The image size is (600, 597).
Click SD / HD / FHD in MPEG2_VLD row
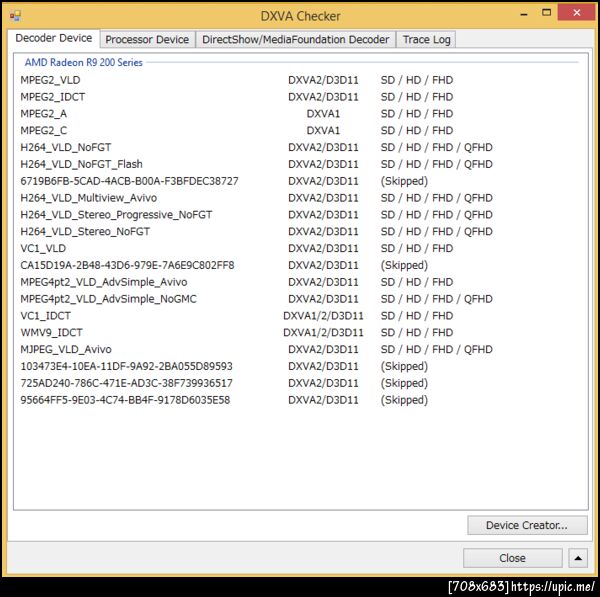(x=417, y=80)
